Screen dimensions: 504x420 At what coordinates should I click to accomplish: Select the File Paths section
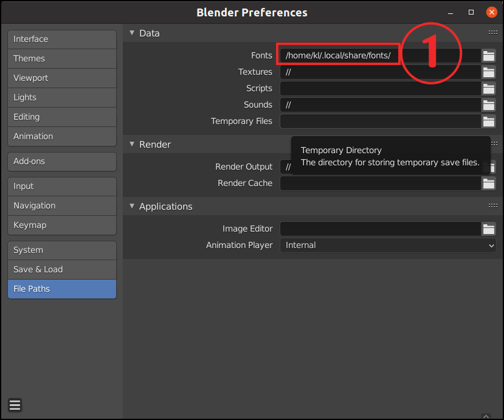[62, 289]
